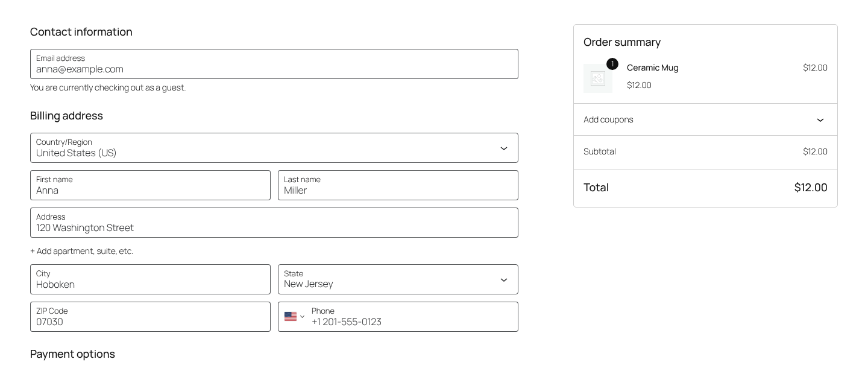Click the Subtotal label

[600, 151]
